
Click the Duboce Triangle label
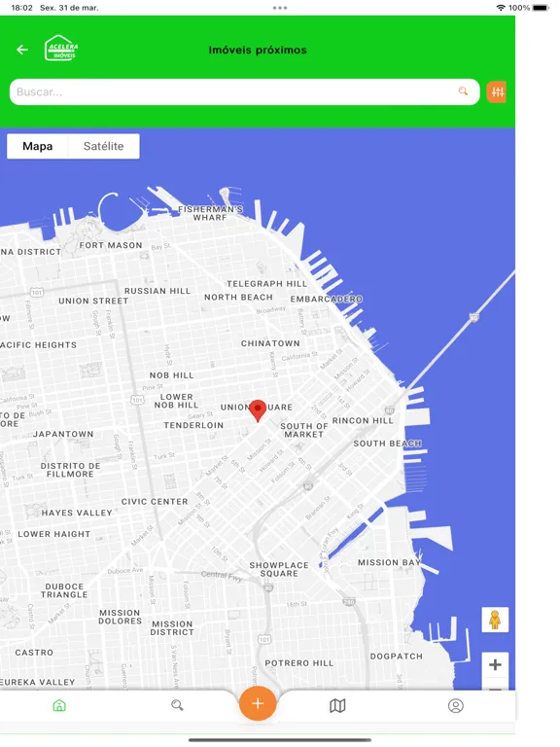coord(64,590)
